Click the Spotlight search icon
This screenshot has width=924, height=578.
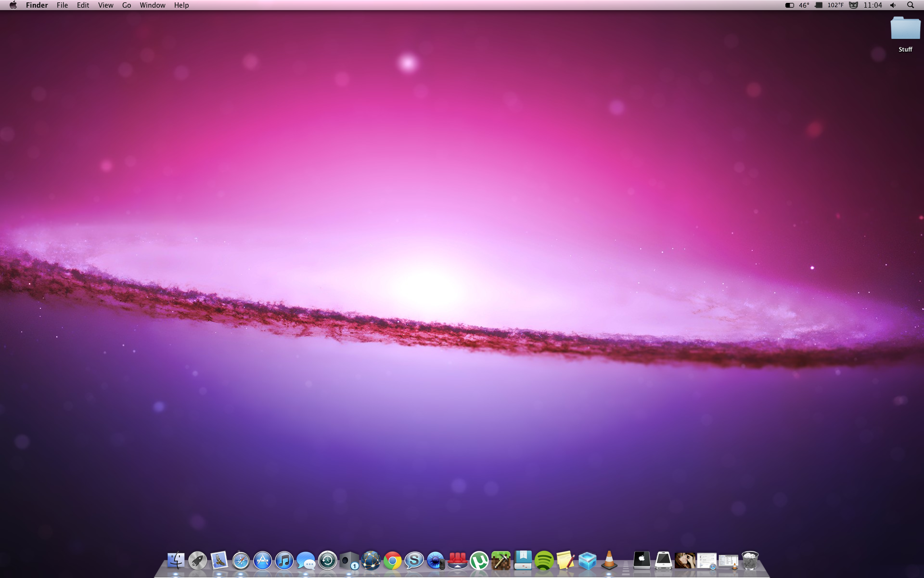910,5
